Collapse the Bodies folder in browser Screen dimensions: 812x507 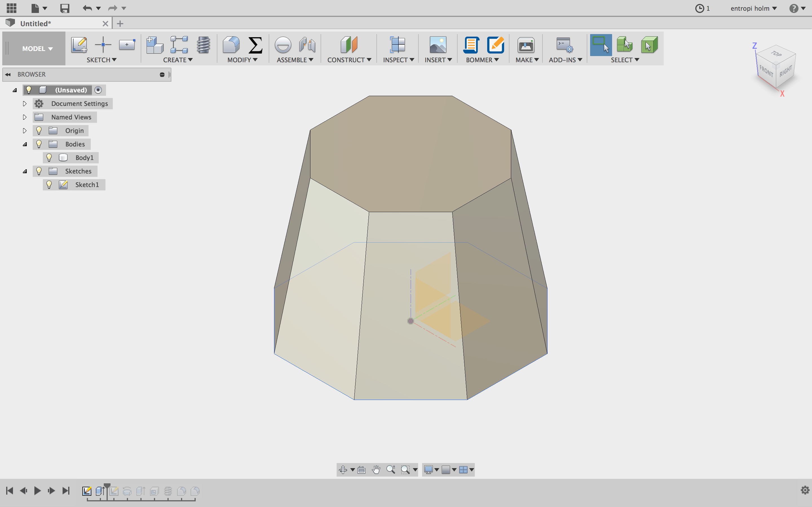25,144
